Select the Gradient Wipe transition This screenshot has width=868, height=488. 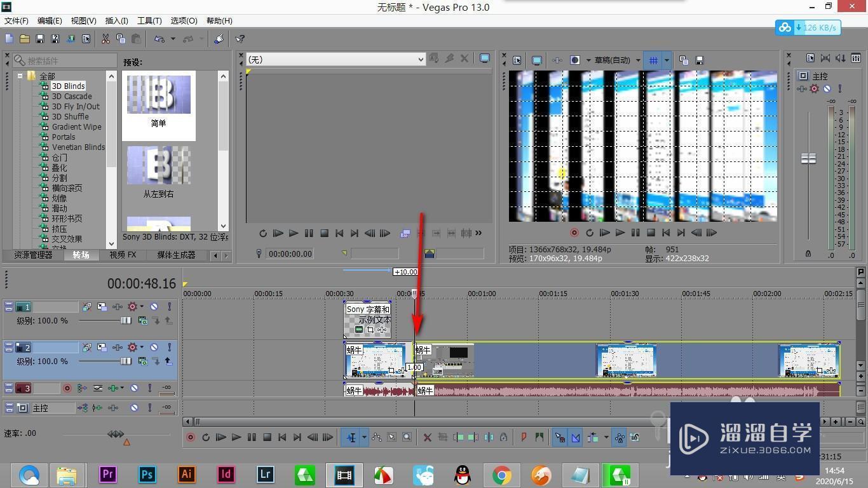point(76,126)
